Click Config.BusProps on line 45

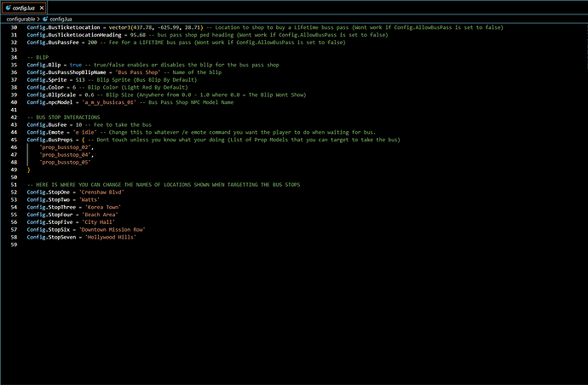click(49, 140)
